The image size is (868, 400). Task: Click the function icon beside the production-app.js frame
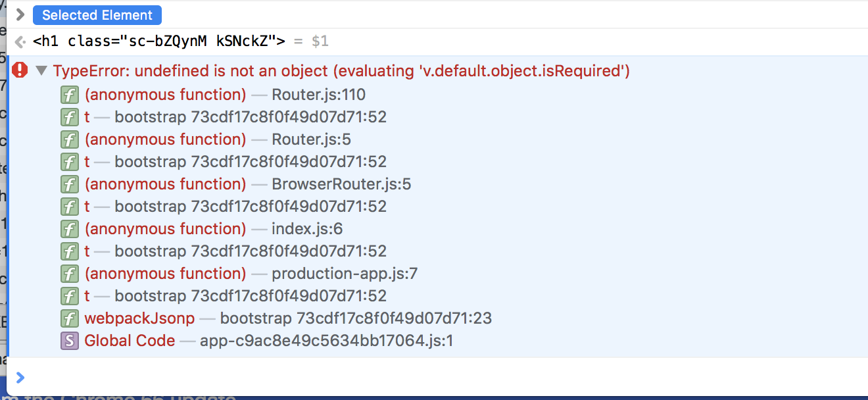(x=69, y=273)
